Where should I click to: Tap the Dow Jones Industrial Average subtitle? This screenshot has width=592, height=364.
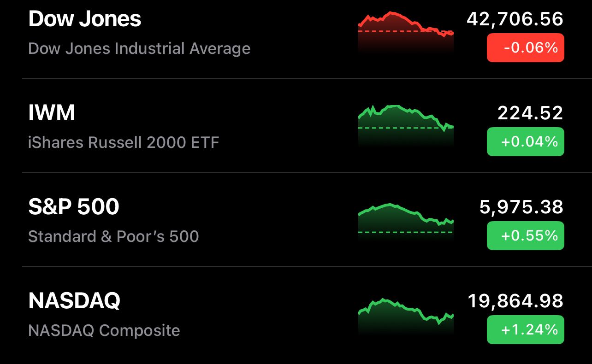click(x=139, y=48)
